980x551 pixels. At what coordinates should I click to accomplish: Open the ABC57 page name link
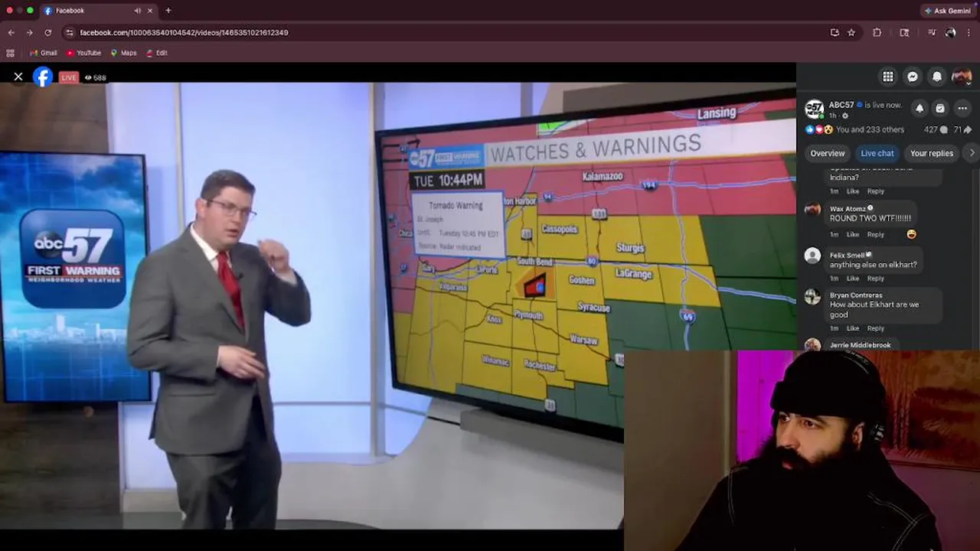[841, 105]
